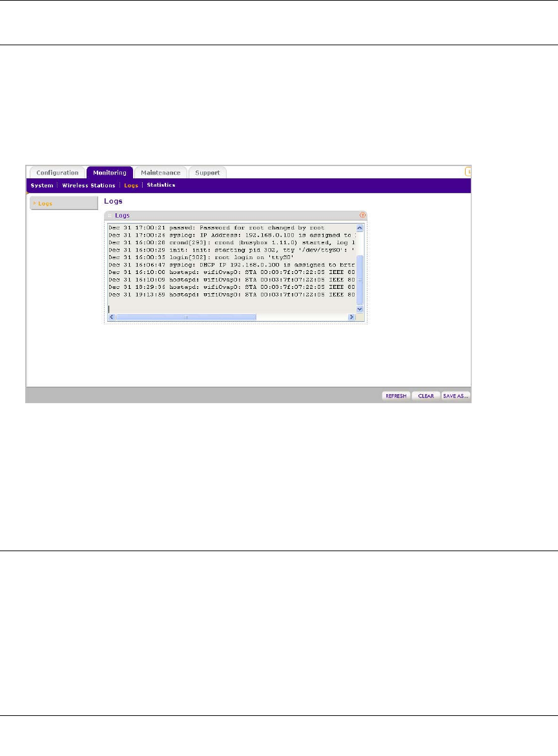Click the help icon on Logs panel
This screenshot has height=756, width=558.
[362, 215]
